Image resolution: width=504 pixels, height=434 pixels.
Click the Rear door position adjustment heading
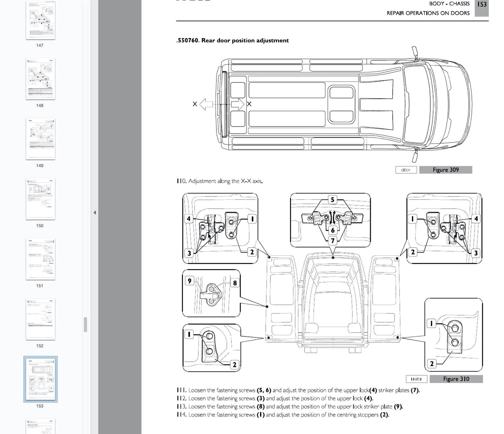point(232,41)
